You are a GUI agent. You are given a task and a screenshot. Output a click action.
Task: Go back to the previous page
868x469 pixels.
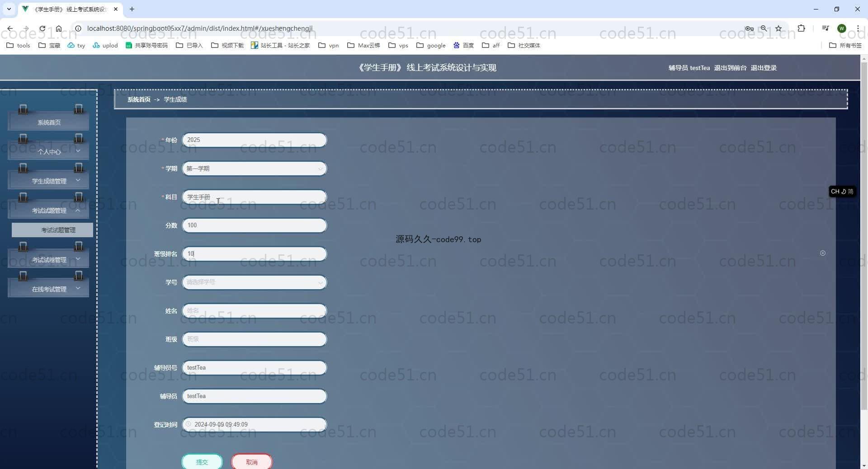[x=10, y=28]
